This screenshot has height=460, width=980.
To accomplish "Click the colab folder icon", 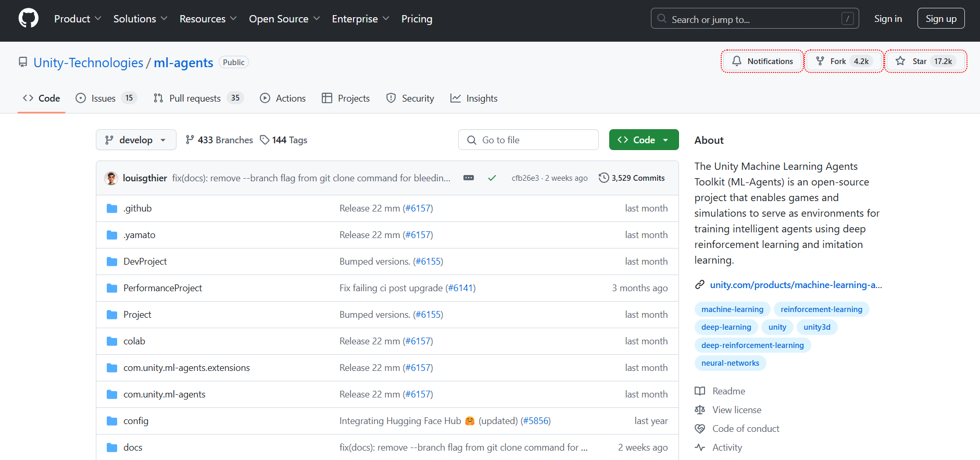I will click(x=112, y=341).
